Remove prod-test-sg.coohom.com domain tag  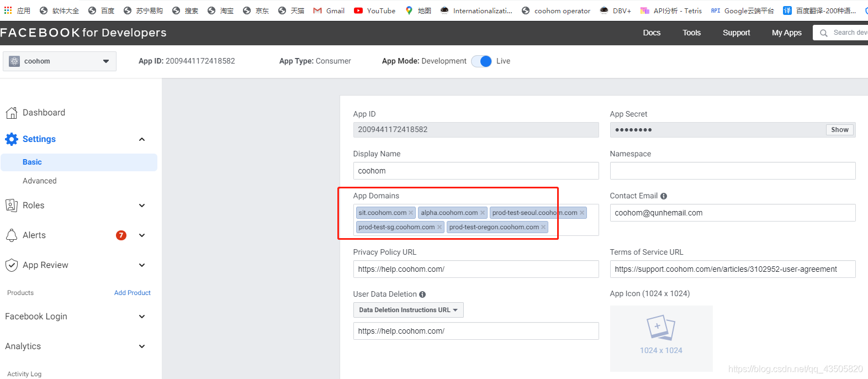click(440, 227)
